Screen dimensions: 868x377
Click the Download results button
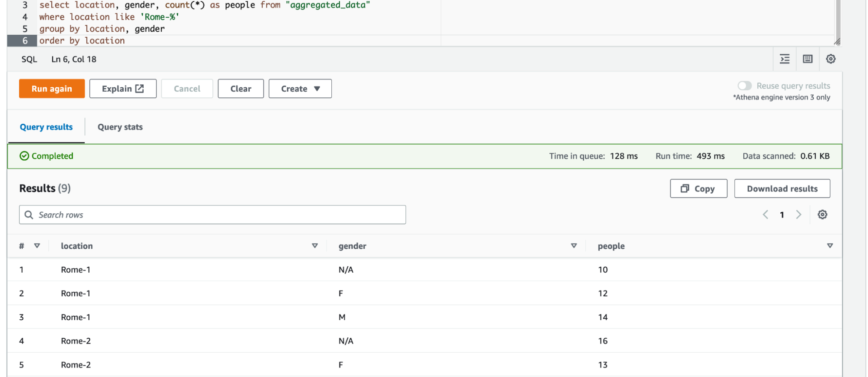pyautogui.click(x=782, y=188)
